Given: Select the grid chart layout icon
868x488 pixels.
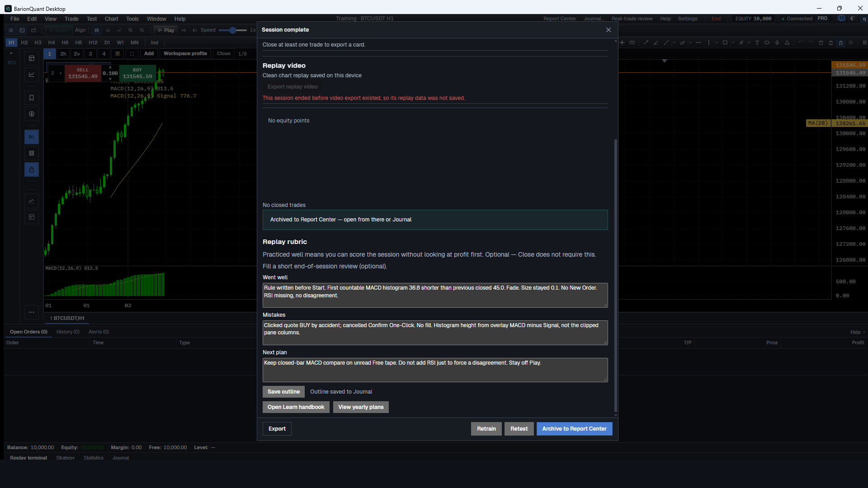Looking at the screenshot, I should (x=118, y=54).
